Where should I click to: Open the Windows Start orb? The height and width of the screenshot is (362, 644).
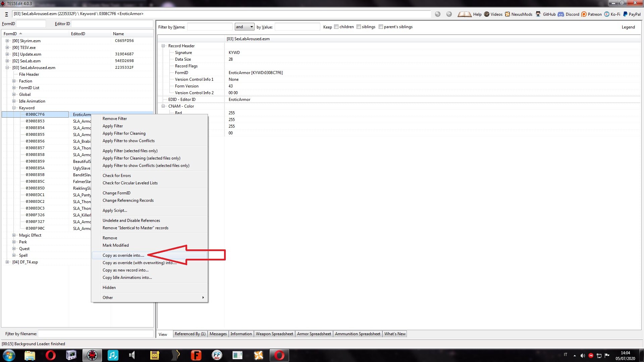pyautogui.click(x=9, y=355)
